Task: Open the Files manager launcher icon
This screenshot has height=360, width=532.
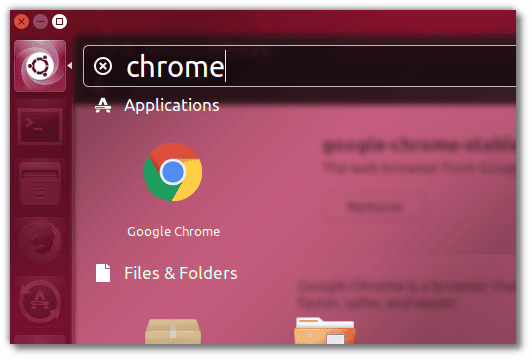Action: point(40,184)
